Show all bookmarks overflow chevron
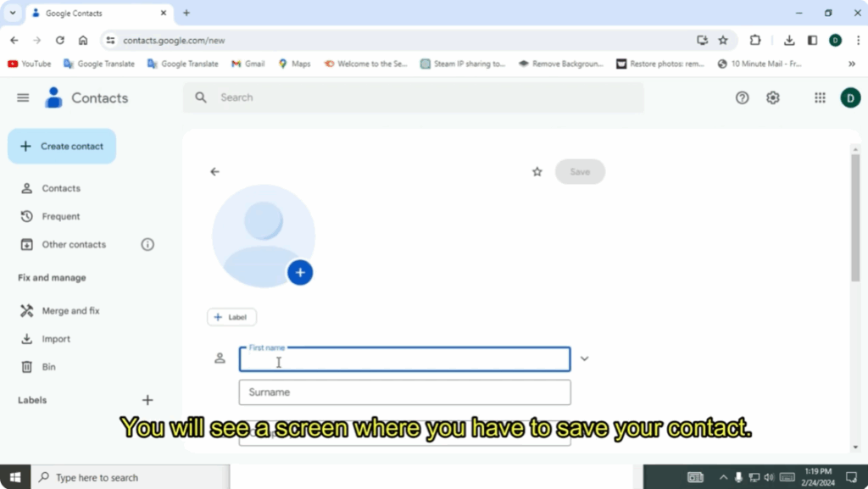This screenshot has height=489, width=868. point(852,64)
